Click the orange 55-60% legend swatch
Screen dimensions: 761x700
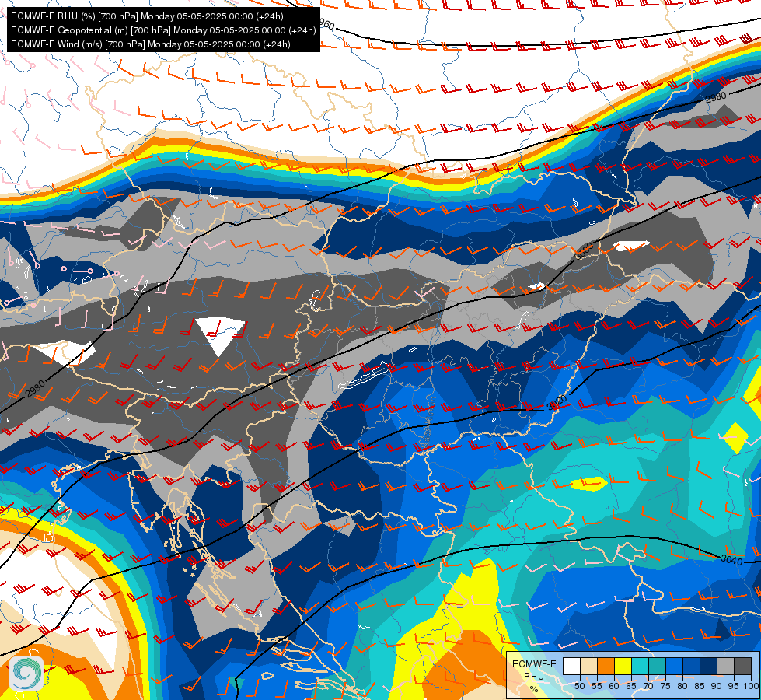(x=606, y=666)
